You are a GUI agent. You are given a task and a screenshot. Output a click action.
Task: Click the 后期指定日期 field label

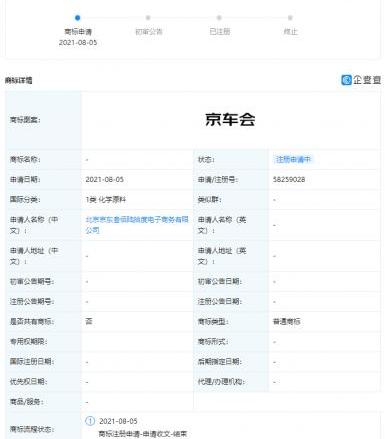point(220,361)
